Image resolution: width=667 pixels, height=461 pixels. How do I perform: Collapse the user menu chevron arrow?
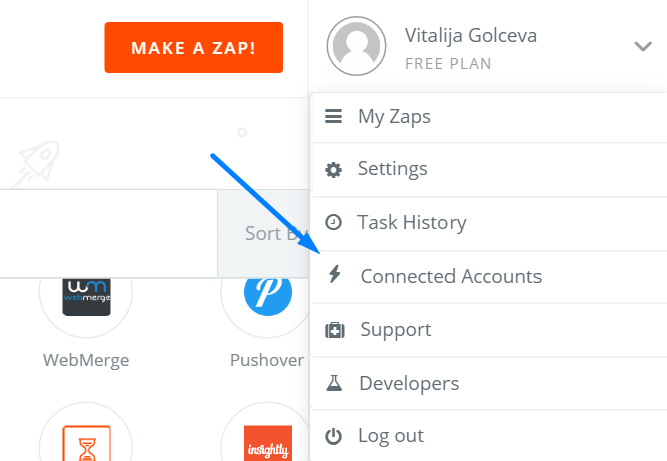[x=643, y=46]
